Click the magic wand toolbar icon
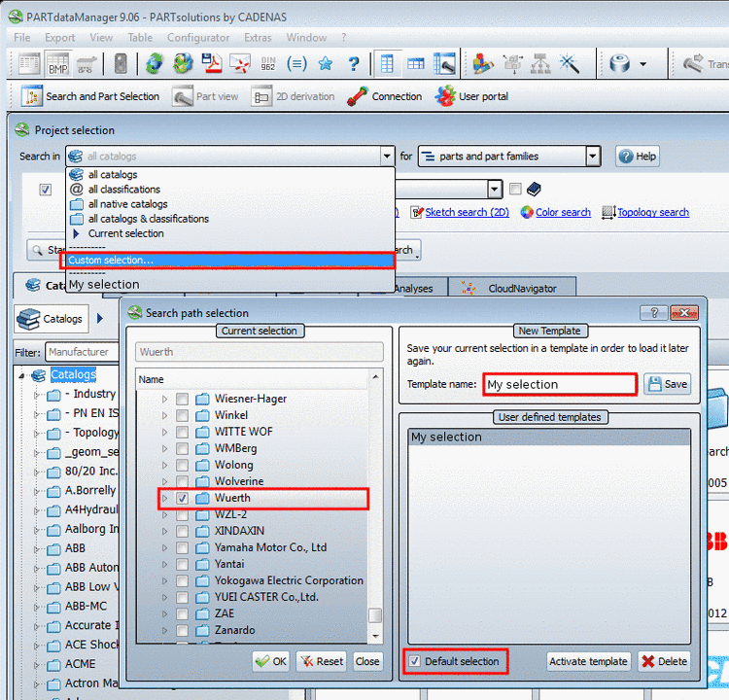 [570, 64]
